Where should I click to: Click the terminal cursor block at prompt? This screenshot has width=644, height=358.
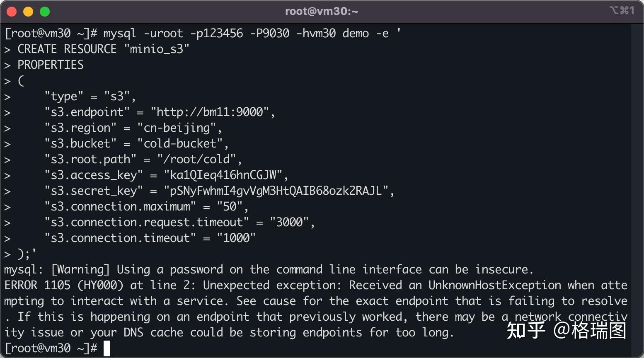pos(107,348)
